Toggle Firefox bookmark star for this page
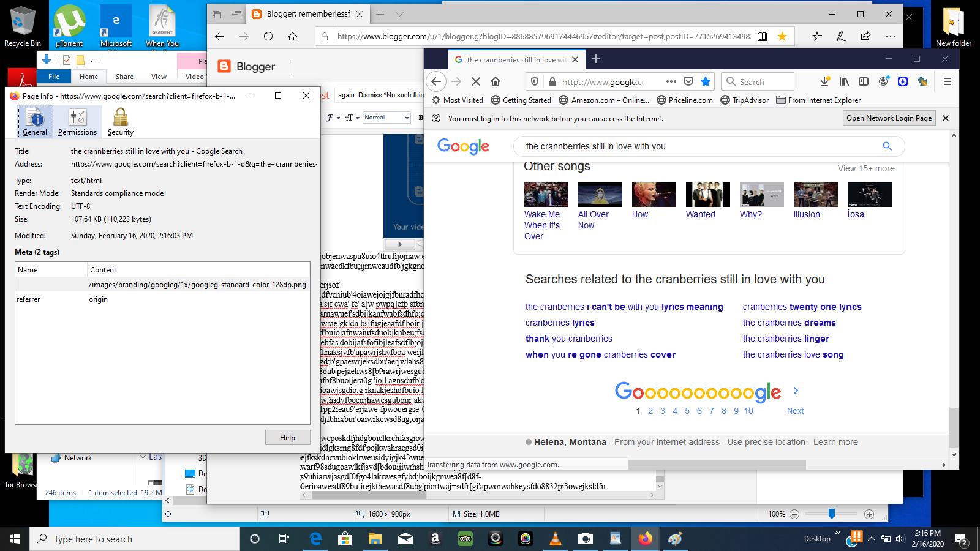The width and height of the screenshot is (980, 551). (706, 81)
